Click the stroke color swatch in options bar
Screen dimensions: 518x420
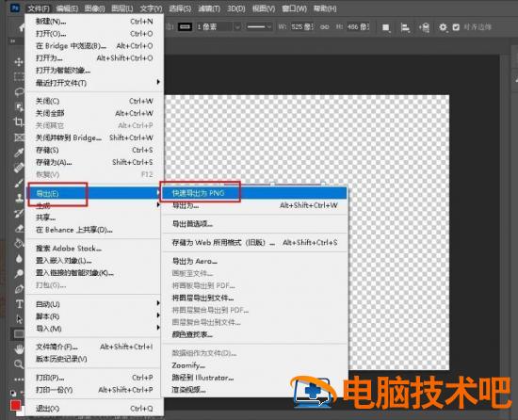(x=185, y=27)
